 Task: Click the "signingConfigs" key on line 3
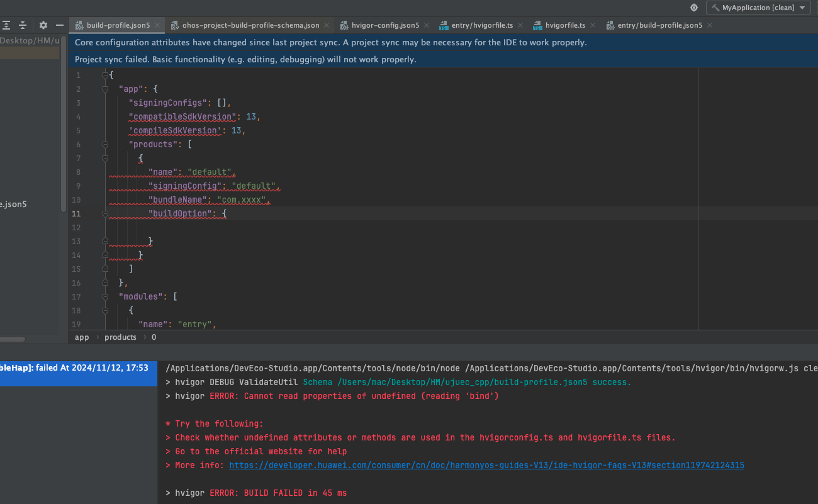tap(167, 103)
